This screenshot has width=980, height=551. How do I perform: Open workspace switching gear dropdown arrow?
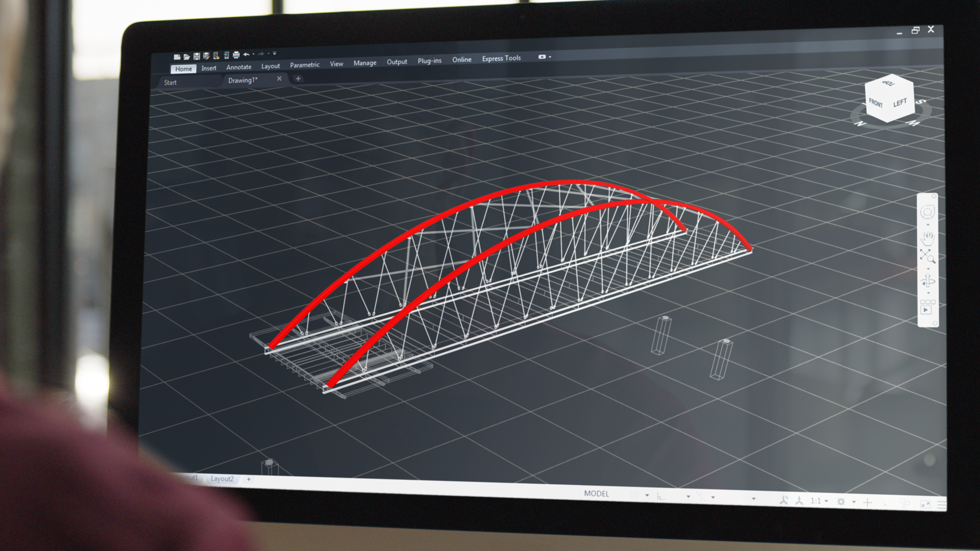point(853,502)
